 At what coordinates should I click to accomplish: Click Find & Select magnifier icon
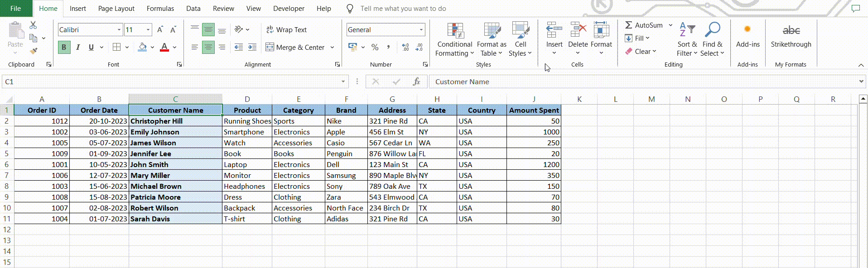(x=712, y=30)
